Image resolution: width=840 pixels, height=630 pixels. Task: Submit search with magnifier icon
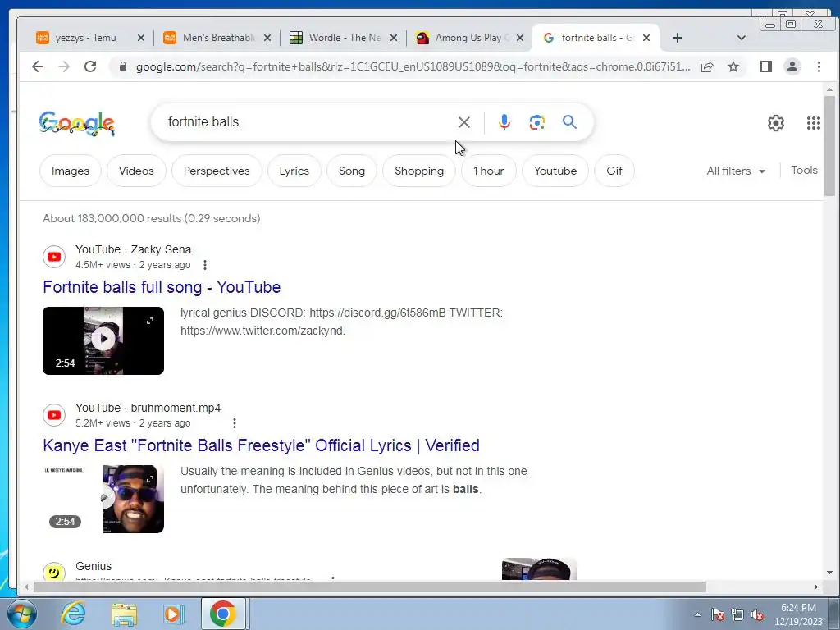point(569,122)
